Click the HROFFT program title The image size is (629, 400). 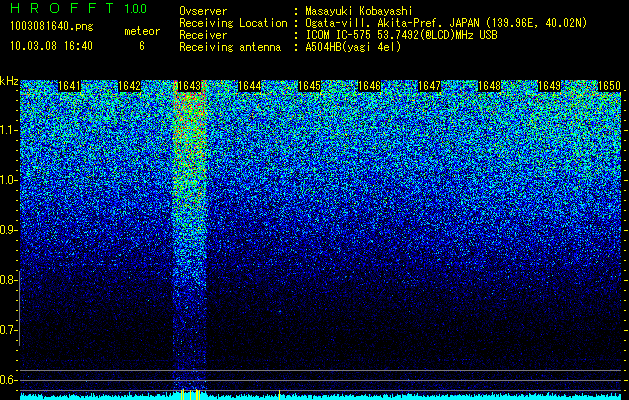62,8
